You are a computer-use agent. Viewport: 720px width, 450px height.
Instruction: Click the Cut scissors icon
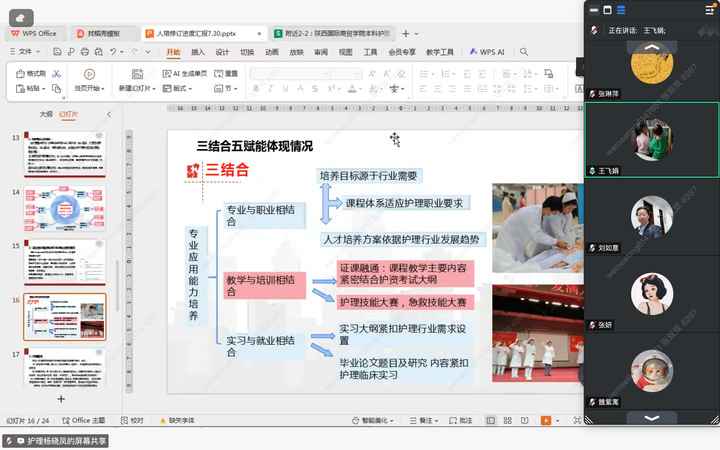(x=57, y=73)
